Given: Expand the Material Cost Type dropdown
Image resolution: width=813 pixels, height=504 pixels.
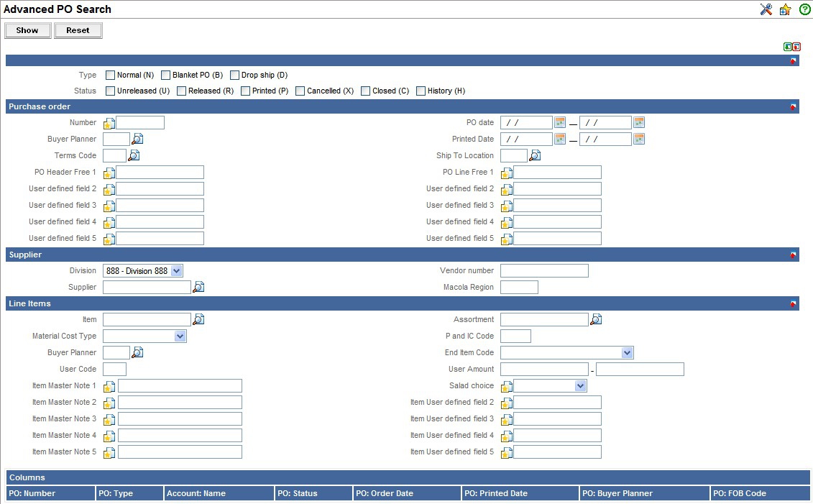Looking at the screenshot, I should [x=180, y=336].
